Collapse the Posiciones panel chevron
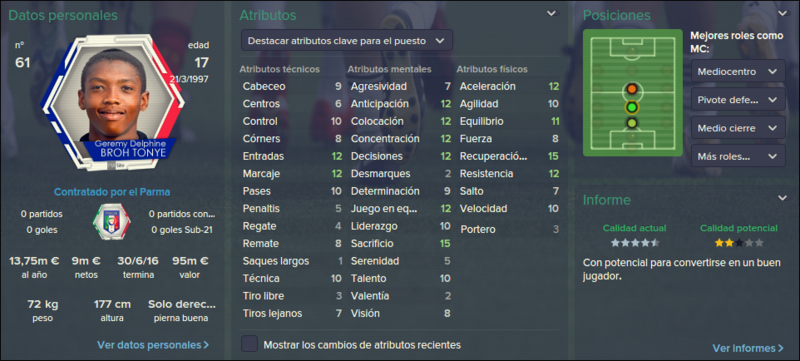The image size is (800, 361). pos(783,13)
